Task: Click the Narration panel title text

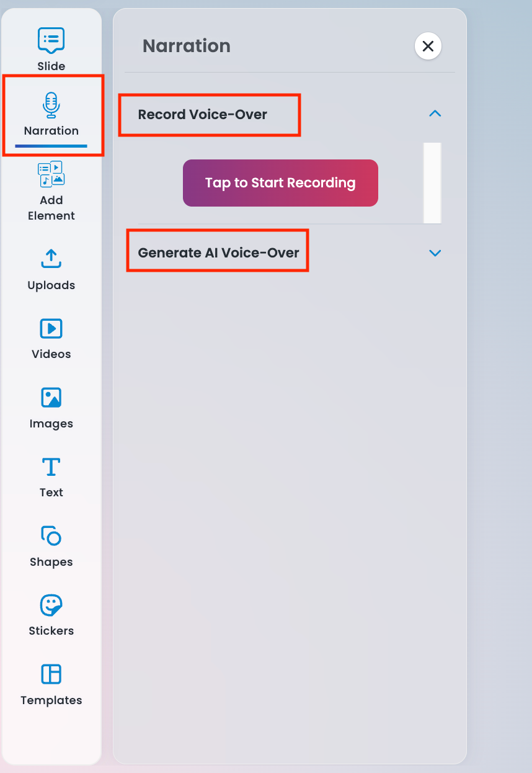Action: (187, 46)
